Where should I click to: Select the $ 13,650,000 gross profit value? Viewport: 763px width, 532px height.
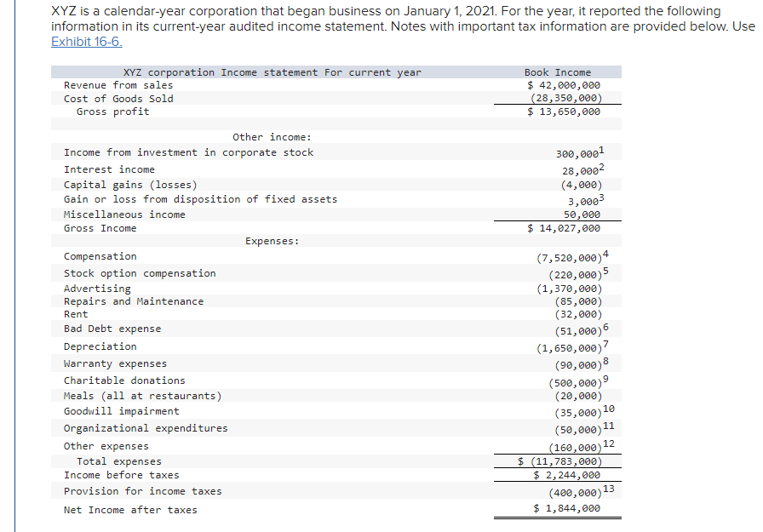(564, 112)
